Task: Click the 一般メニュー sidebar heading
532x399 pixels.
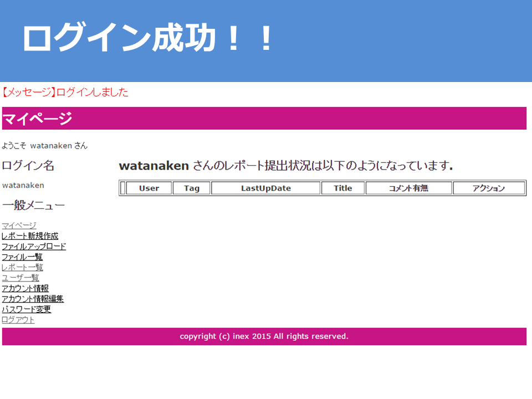Action: click(33, 205)
